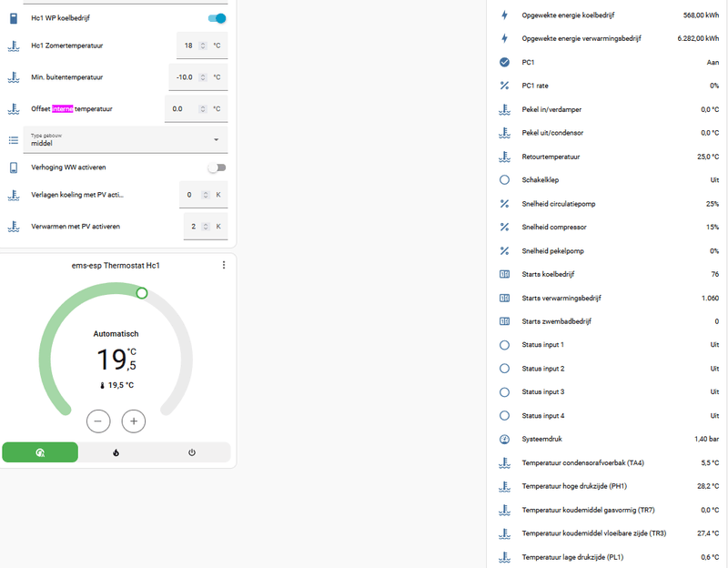
Task: Select the automatic mode button
Action: tap(40, 452)
